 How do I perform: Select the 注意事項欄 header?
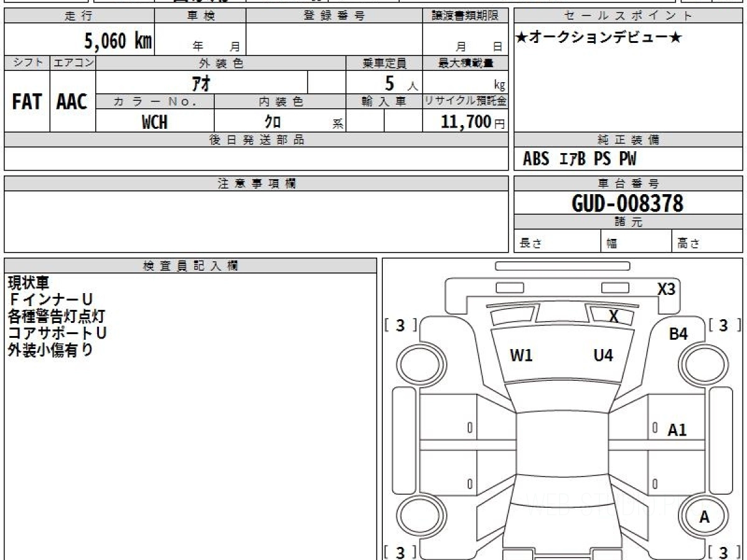click(256, 184)
